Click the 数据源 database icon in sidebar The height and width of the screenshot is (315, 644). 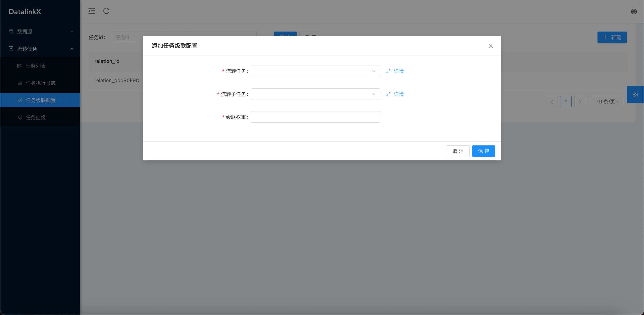pyautogui.click(x=11, y=32)
